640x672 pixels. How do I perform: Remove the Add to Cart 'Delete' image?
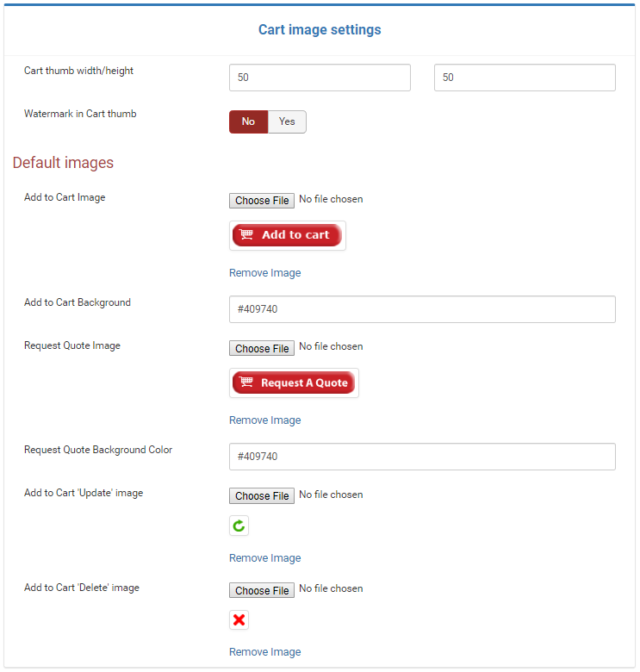point(264,652)
